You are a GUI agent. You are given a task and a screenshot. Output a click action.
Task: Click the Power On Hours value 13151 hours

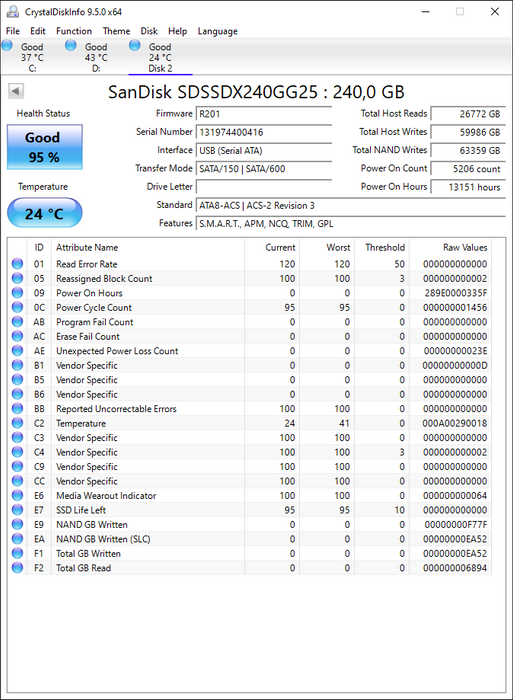pyautogui.click(x=468, y=187)
